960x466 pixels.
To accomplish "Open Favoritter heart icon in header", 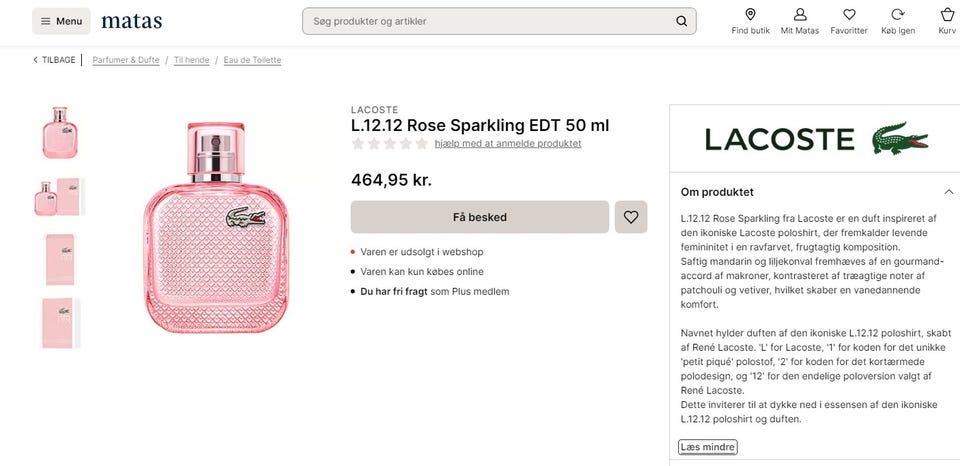I will coord(848,21).
